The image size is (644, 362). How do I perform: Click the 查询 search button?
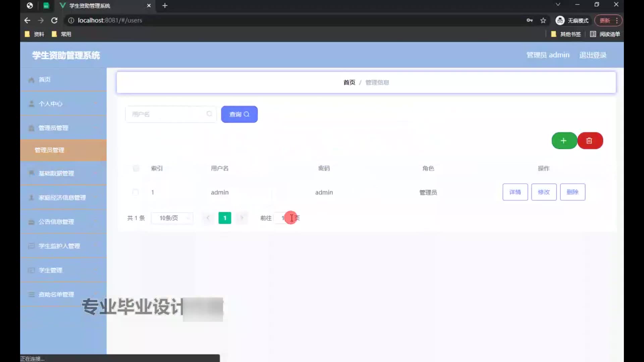(239, 114)
